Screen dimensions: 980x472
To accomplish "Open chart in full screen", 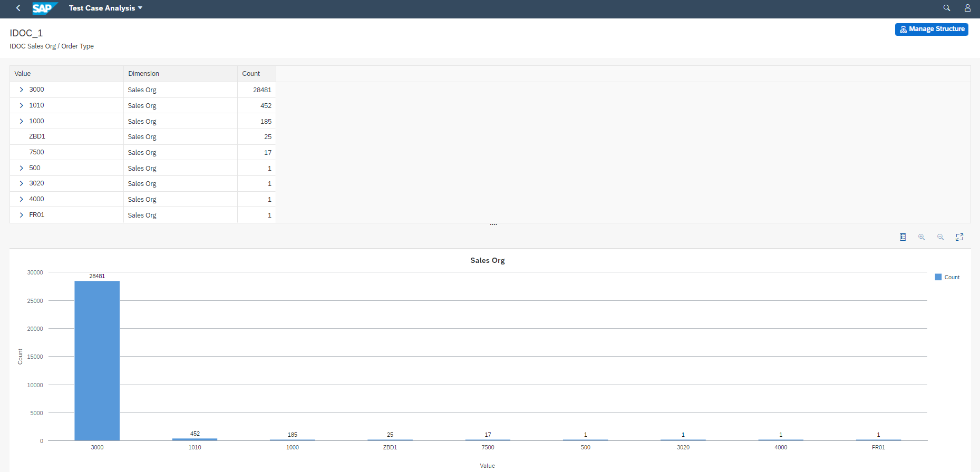I will (x=959, y=237).
